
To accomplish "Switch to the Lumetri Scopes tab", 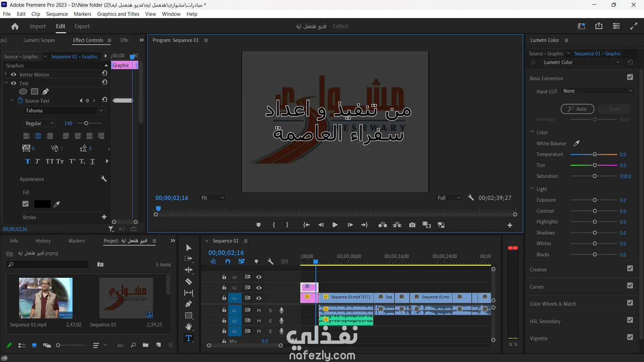I will point(39,40).
